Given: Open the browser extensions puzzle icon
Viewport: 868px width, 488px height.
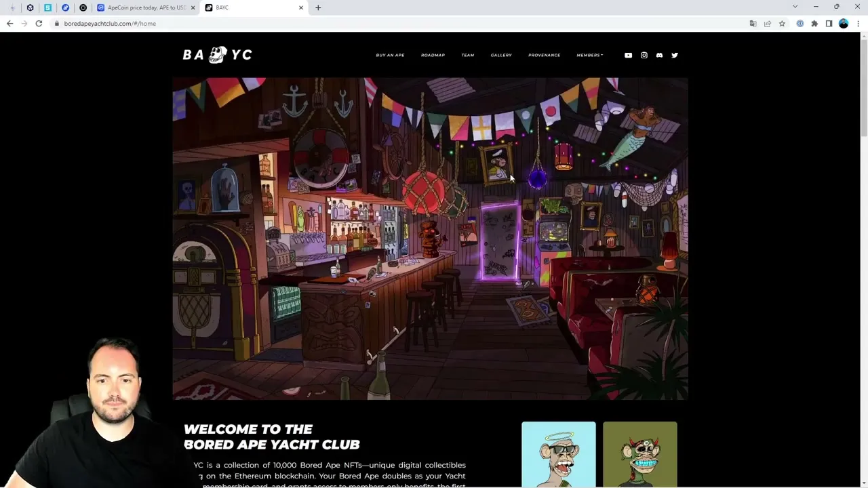Looking at the screenshot, I should 814,23.
